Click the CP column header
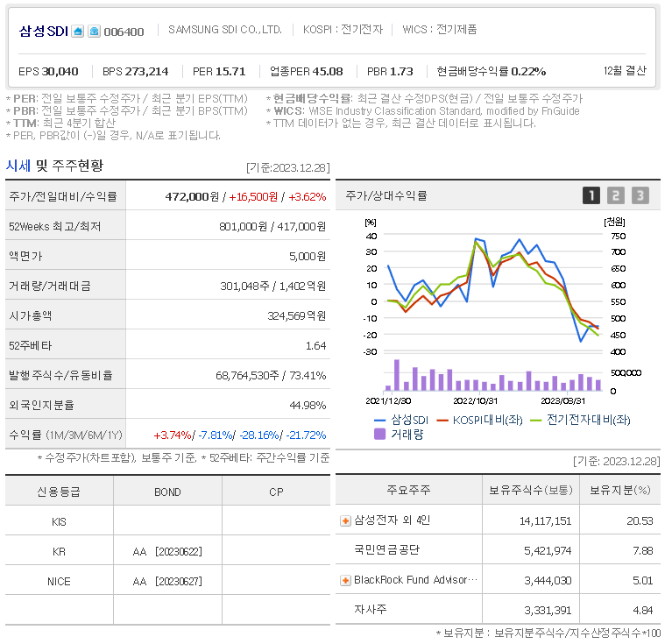 pyautogui.click(x=276, y=492)
